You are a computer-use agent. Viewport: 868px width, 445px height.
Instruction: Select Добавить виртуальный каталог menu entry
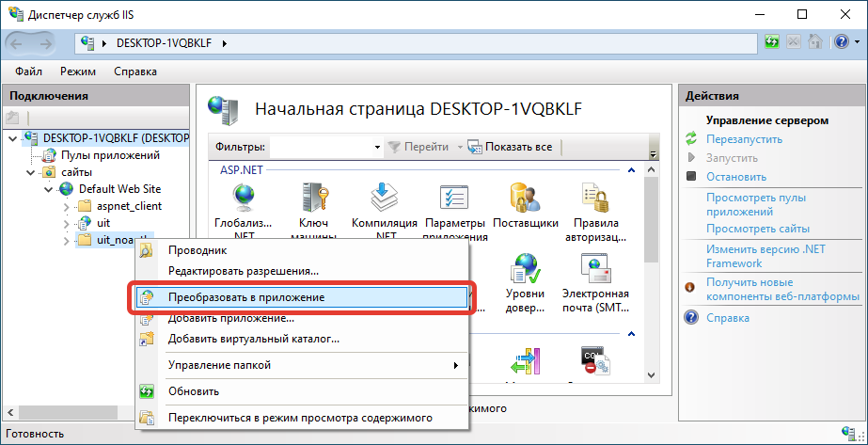[x=253, y=339]
